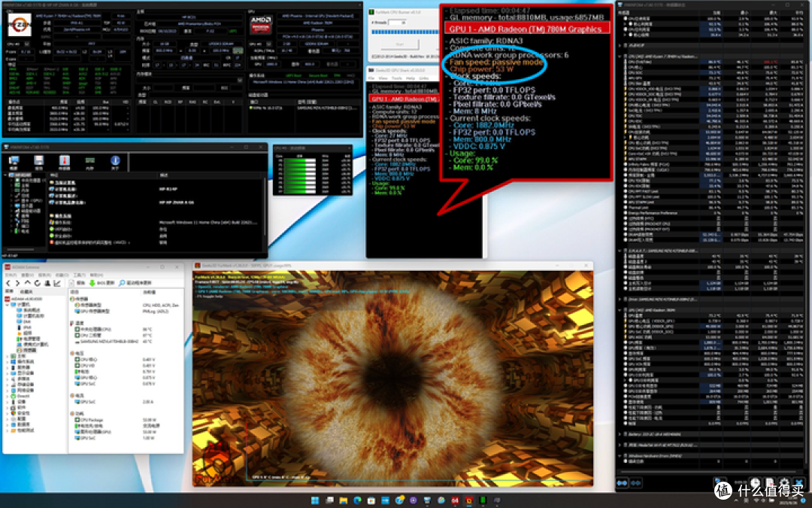812x508 pixels.
Task: Expand the Battery group in the sensors window
Action: click(620, 434)
